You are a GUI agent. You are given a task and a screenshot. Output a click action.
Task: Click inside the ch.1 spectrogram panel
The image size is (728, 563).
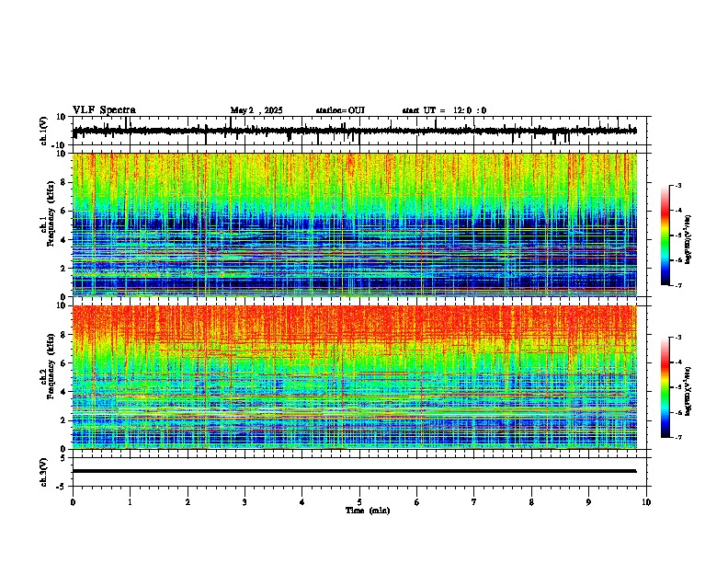coord(354,224)
